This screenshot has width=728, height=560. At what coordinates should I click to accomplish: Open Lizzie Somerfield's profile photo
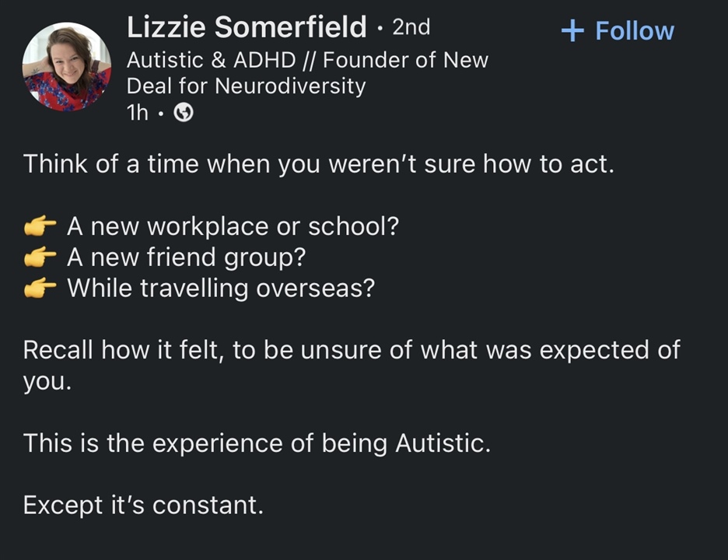(x=67, y=67)
